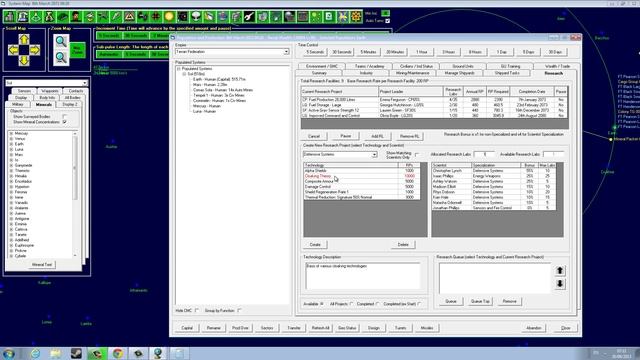Viewport: 640px width, 360px height.
Task: Click the warning triangle toolbar icon
Action: (129, 17)
